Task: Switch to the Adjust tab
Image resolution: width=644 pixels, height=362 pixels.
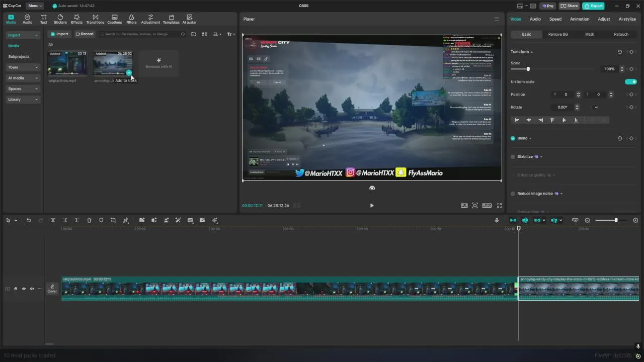Action: (x=604, y=19)
